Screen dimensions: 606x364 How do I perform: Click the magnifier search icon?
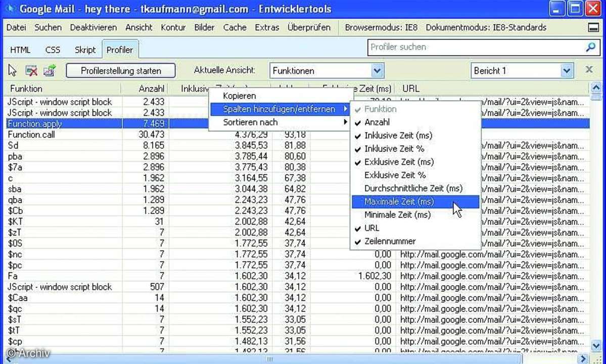(x=590, y=47)
